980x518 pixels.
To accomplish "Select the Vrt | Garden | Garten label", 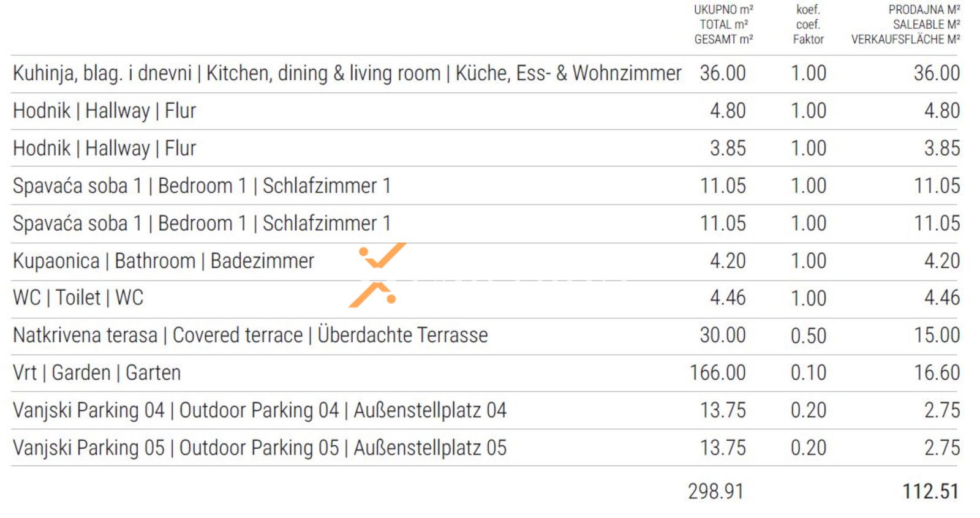I will pos(97,373).
